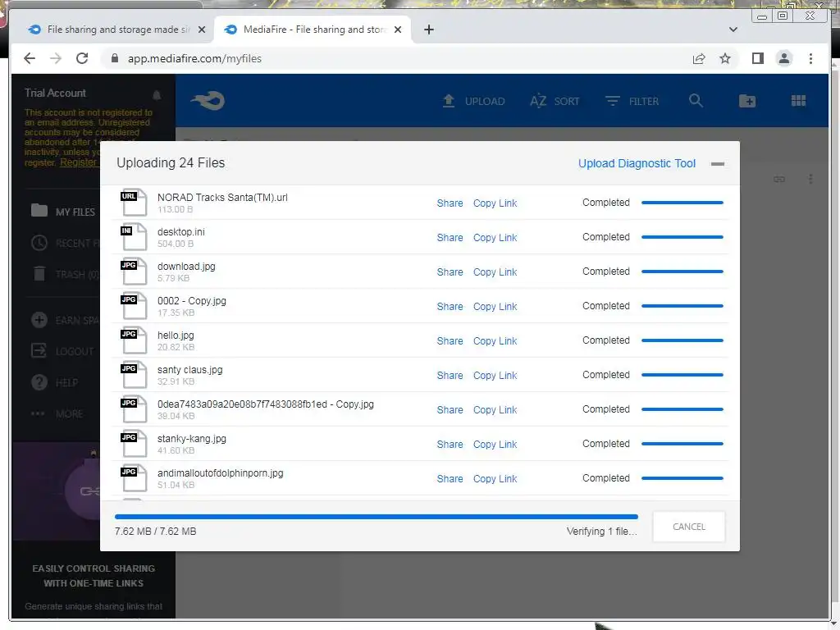This screenshot has width=840, height=630.
Task: Cancel the upload
Action: click(688, 527)
